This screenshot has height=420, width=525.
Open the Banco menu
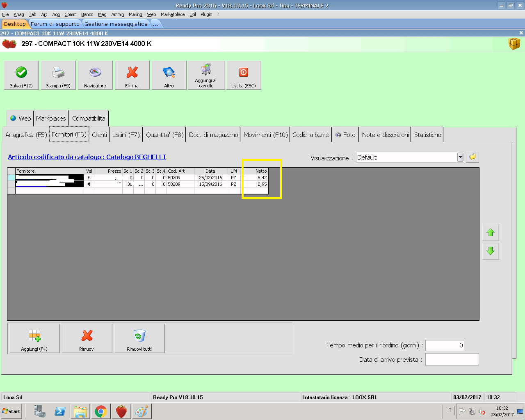pyautogui.click(x=87, y=14)
